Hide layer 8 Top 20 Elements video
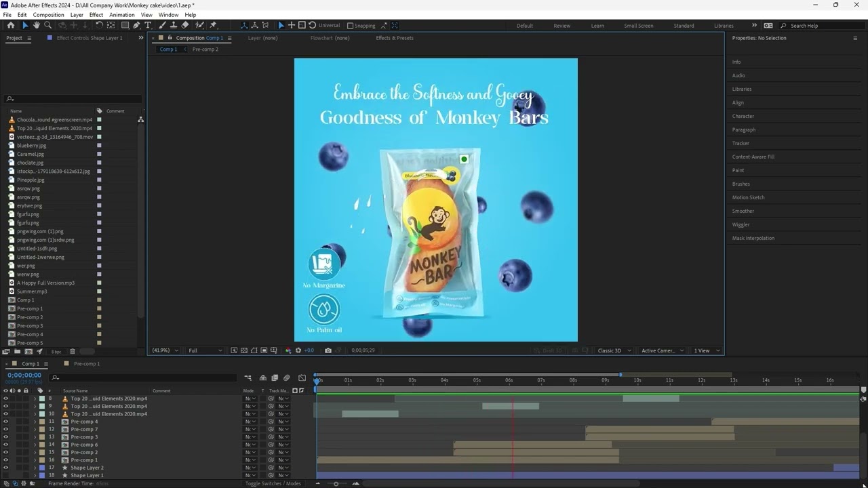This screenshot has width=868, height=488. tap(5, 399)
